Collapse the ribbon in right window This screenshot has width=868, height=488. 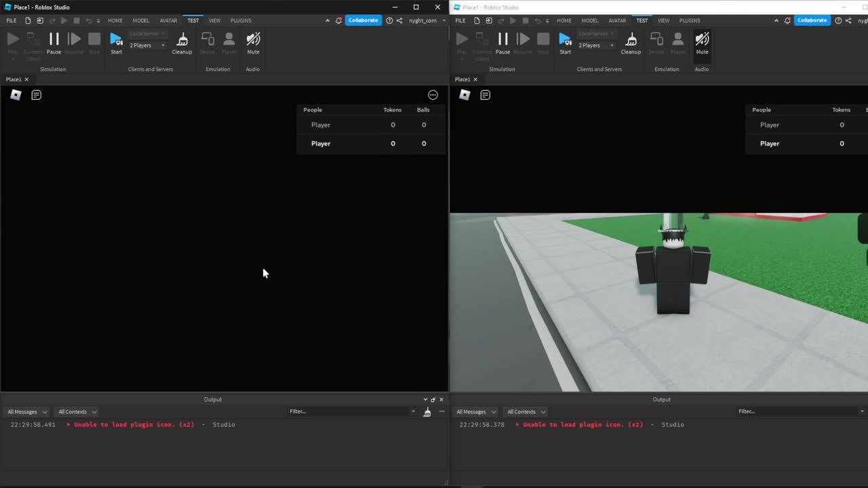pos(776,20)
